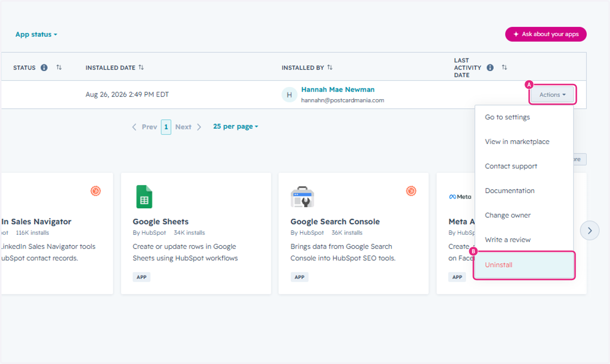This screenshot has height=364, width=610.
Task: Click the Google Sheets description text
Action: click(x=185, y=252)
